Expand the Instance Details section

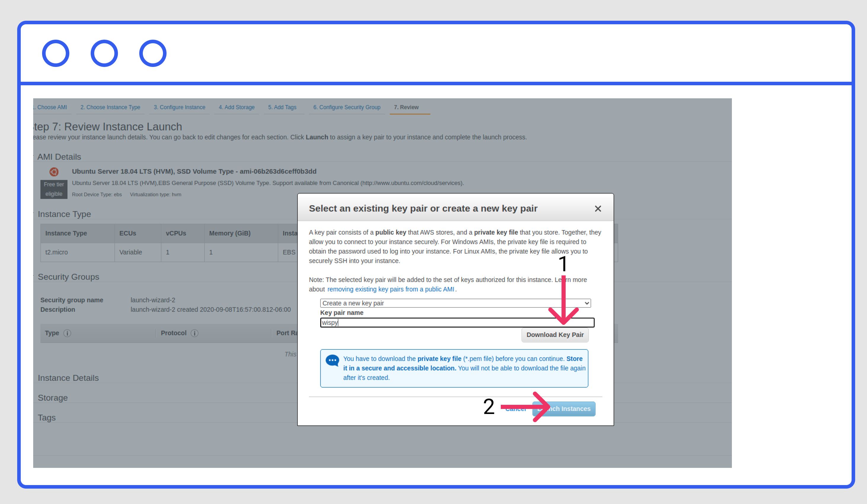coord(68,378)
